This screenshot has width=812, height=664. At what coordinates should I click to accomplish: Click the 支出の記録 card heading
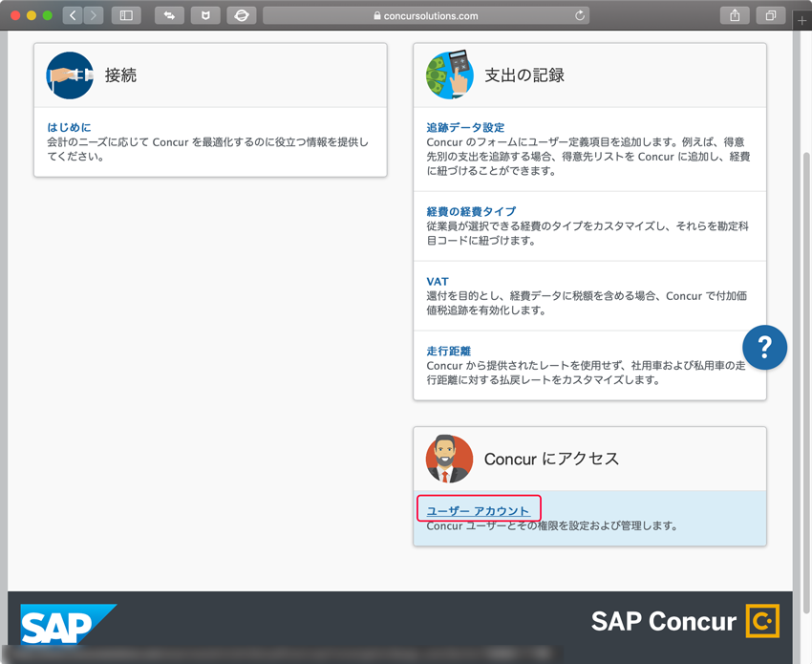[524, 75]
